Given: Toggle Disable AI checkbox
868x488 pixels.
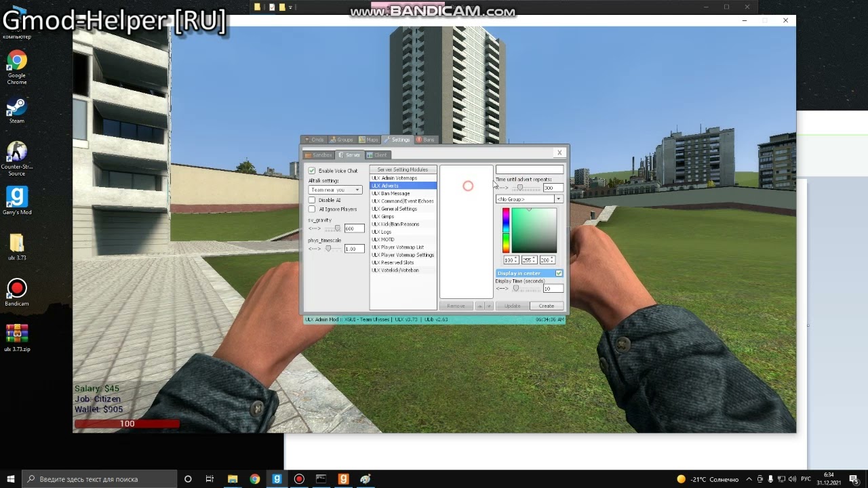Looking at the screenshot, I should [x=312, y=200].
